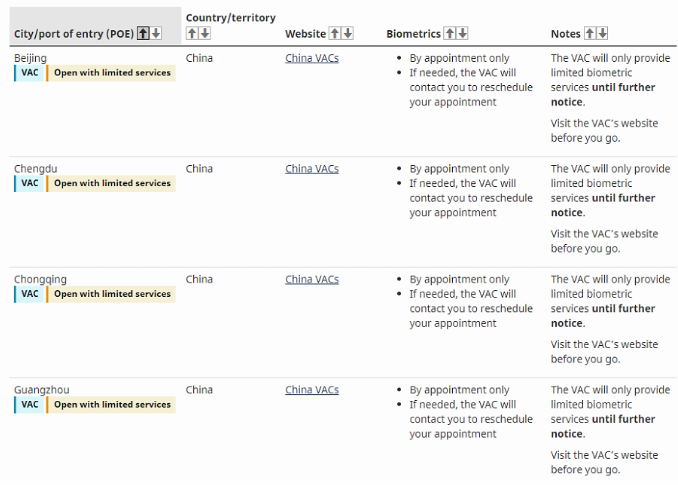
Task: Sort Biometrics column descending
Action: click(x=463, y=34)
